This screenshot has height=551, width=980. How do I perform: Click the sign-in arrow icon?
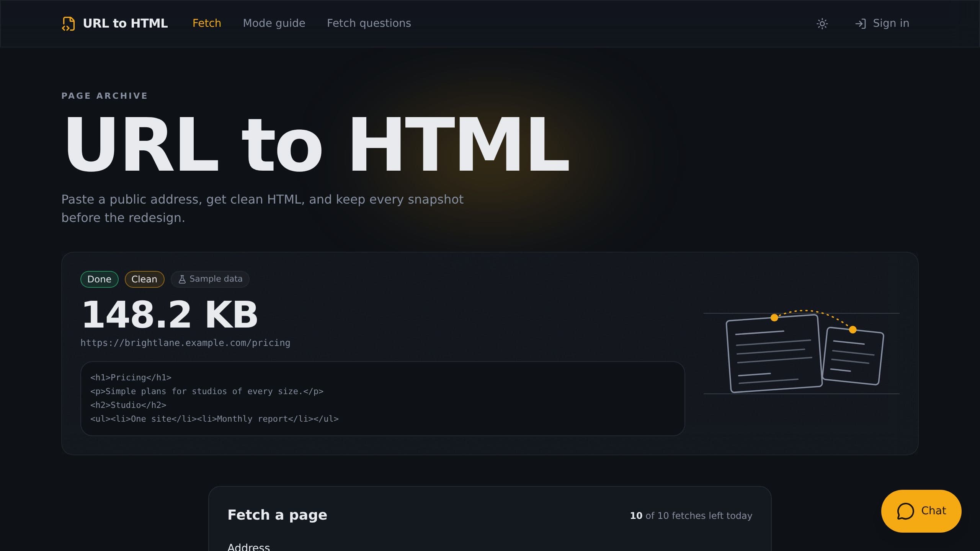tap(860, 24)
